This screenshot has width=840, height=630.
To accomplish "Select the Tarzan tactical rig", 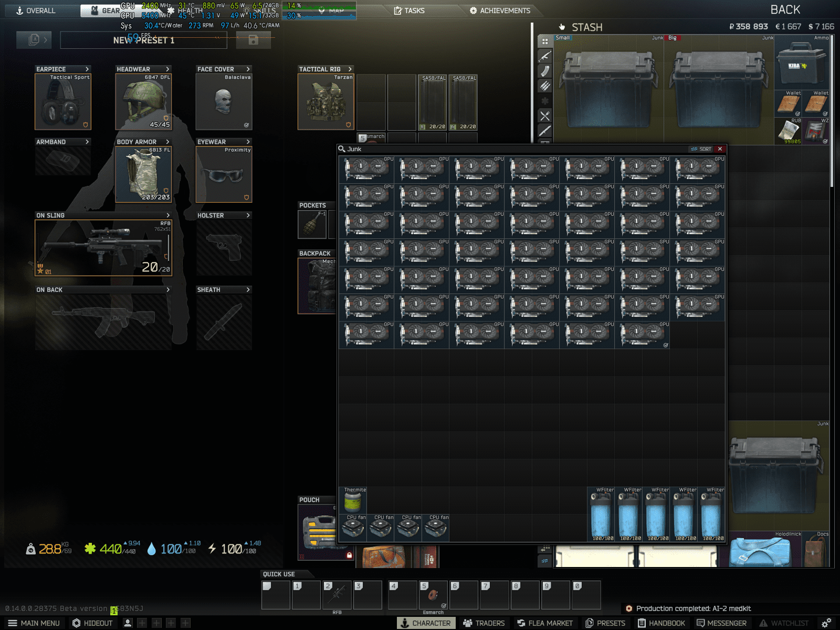I will [x=326, y=102].
